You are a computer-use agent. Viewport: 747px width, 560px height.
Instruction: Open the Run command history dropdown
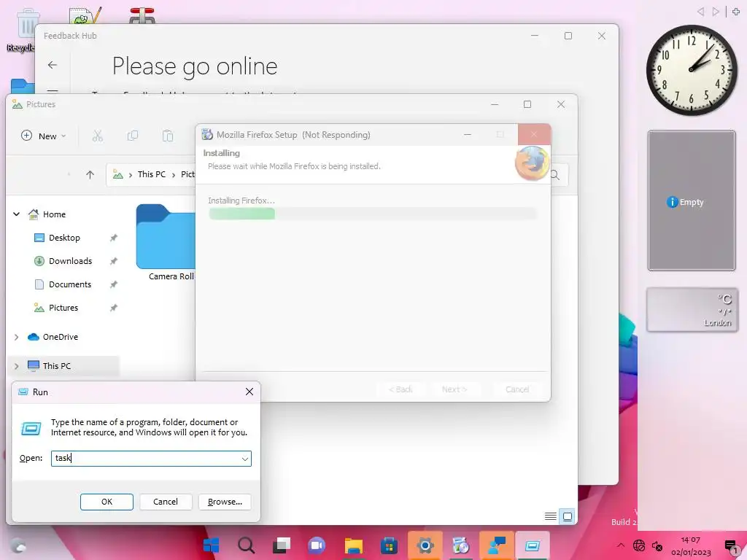click(x=245, y=459)
